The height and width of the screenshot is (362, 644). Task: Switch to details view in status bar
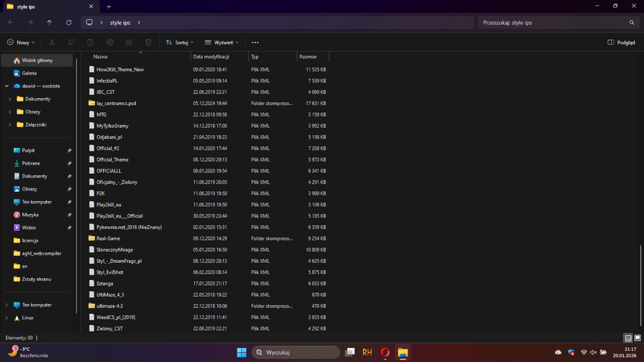pyautogui.click(x=628, y=338)
